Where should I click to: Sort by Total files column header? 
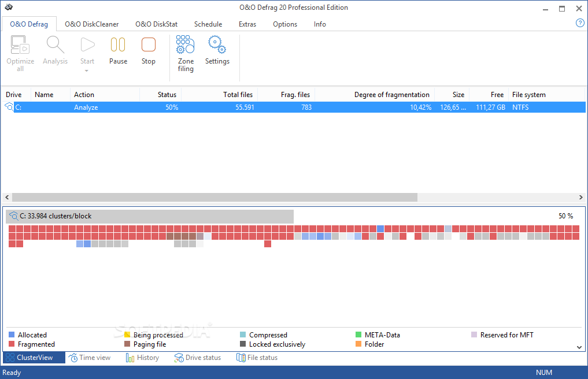pyautogui.click(x=219, y=95)
